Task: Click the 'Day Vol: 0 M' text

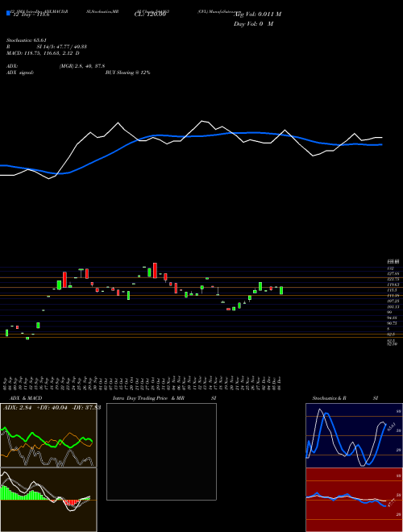Action: tap(253, 24)
